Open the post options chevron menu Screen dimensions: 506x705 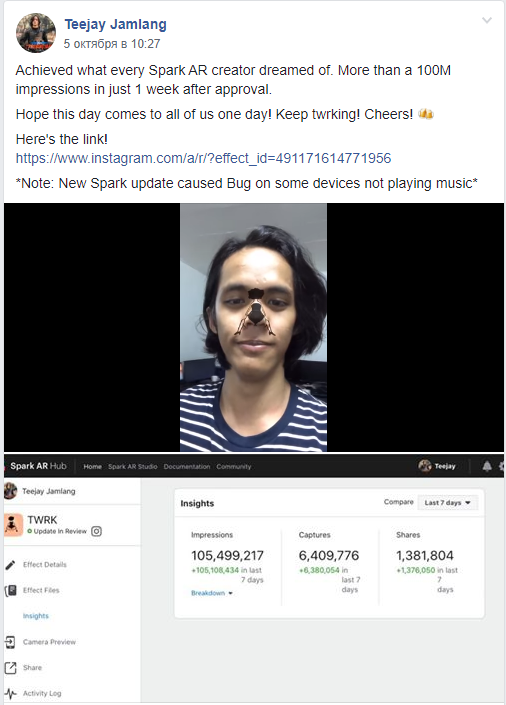click(x=487, y=20)
